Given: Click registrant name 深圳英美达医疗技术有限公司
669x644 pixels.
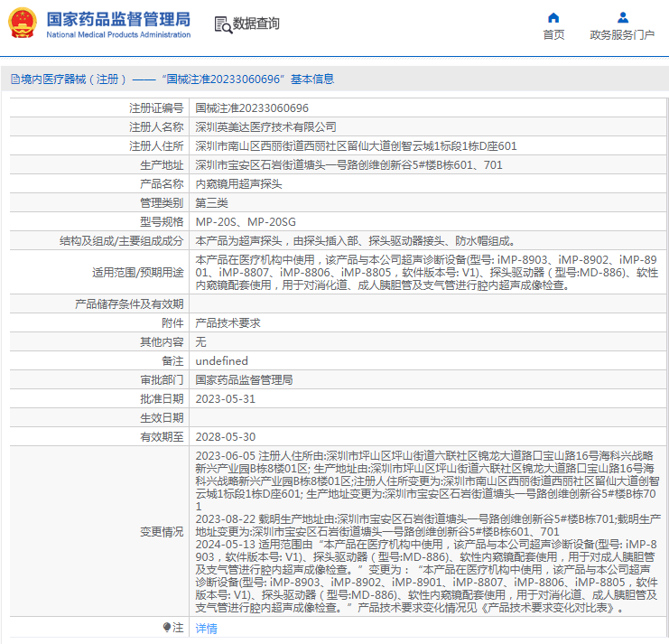Looking at the screenshot, I should click(265, 127).
